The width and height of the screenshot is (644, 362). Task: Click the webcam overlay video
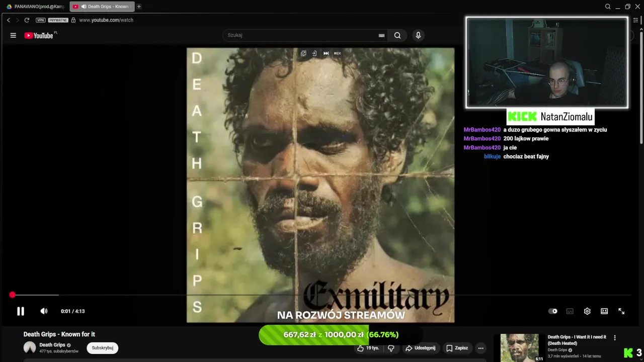click(x=547, y=63)
